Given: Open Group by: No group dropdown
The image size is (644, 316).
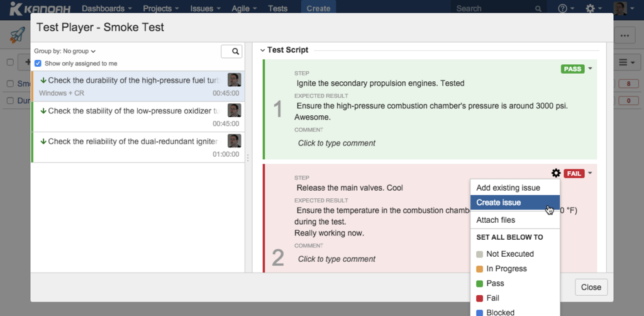Looking at the screenshot, I should (x=65, y=52).
